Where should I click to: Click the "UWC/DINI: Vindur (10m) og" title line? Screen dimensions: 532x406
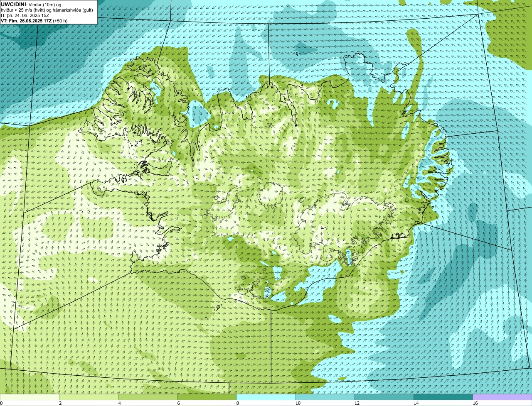(31, 4)
